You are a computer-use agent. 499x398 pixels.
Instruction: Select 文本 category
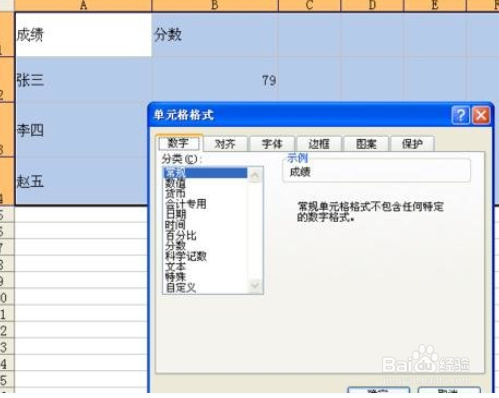[x=205, y=266]
